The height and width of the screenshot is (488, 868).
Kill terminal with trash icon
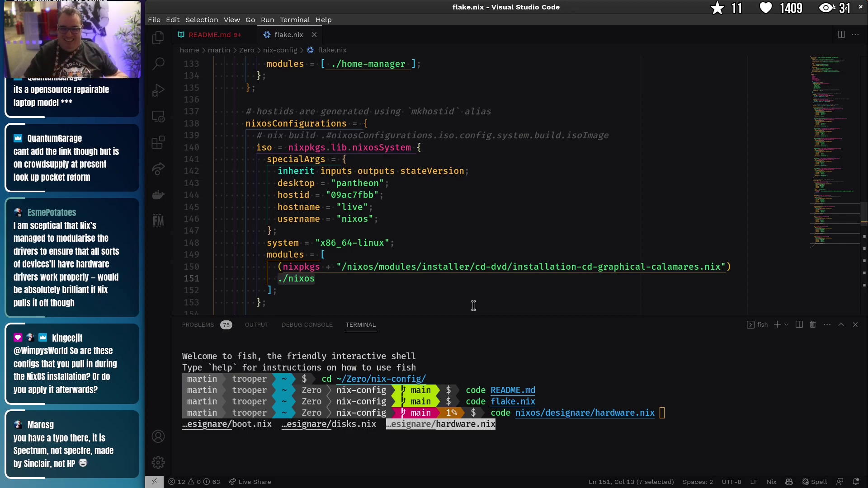[813, 324]
